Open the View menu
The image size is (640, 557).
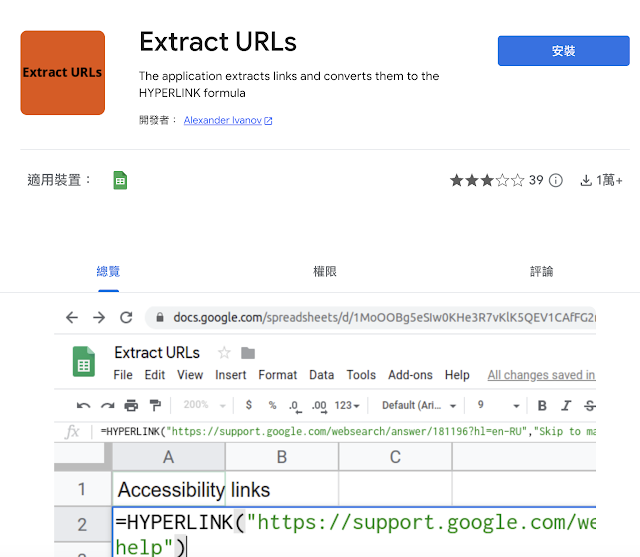coord(190,375)
